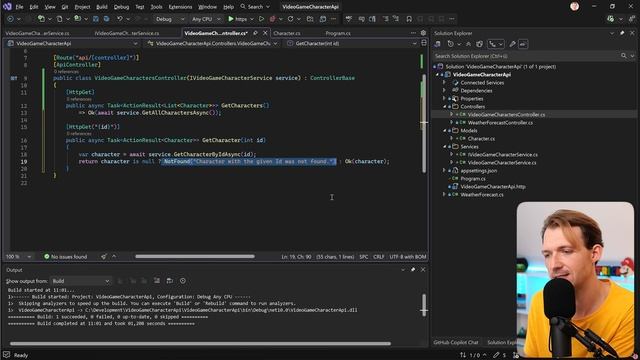Open the GitHub Copilot Chat tab
The height and width of the screenshot is (360, 640).
pyautogui.click(x=456, y=342)
